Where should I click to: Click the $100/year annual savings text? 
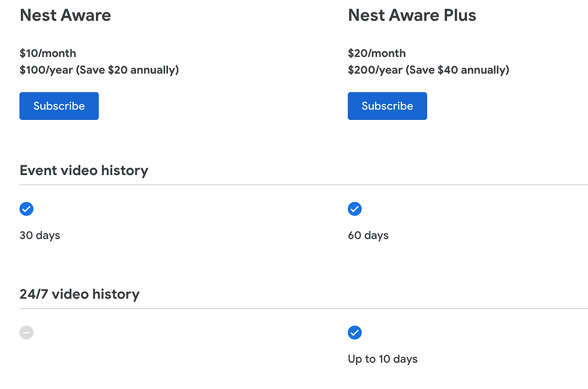(98, 70)
